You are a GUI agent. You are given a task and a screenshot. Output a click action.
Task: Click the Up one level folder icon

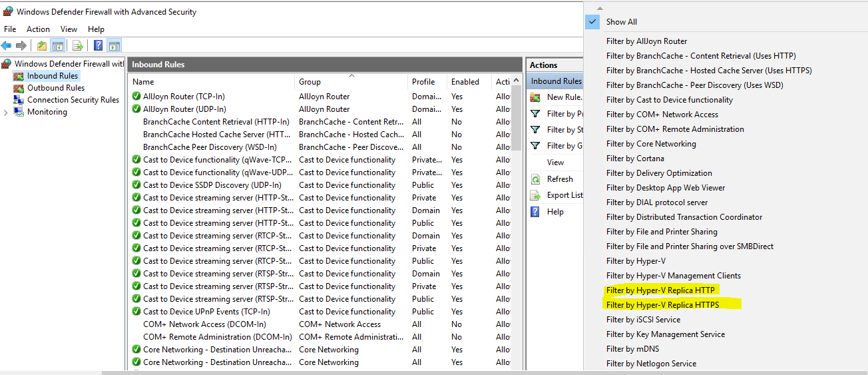pyautogui.click(x=42, y=46)
